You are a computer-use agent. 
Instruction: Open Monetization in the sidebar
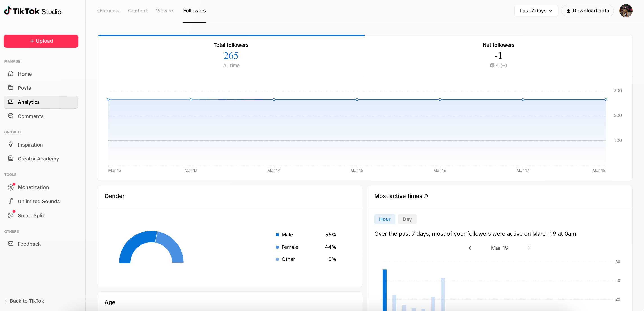(x=41, y=187)
